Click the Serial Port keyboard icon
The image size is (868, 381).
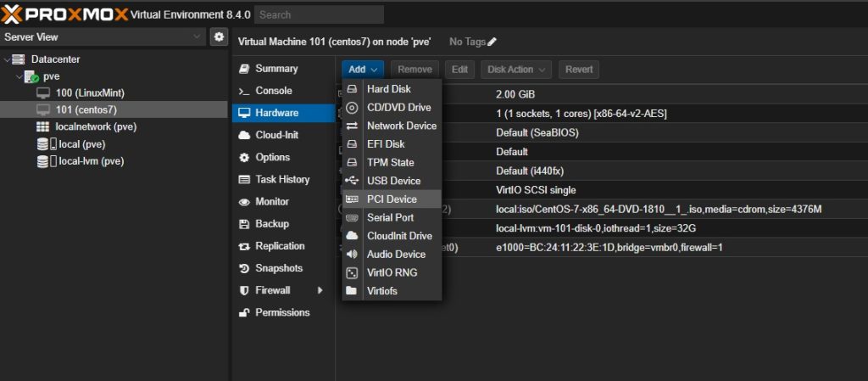(x=352, y=217)
